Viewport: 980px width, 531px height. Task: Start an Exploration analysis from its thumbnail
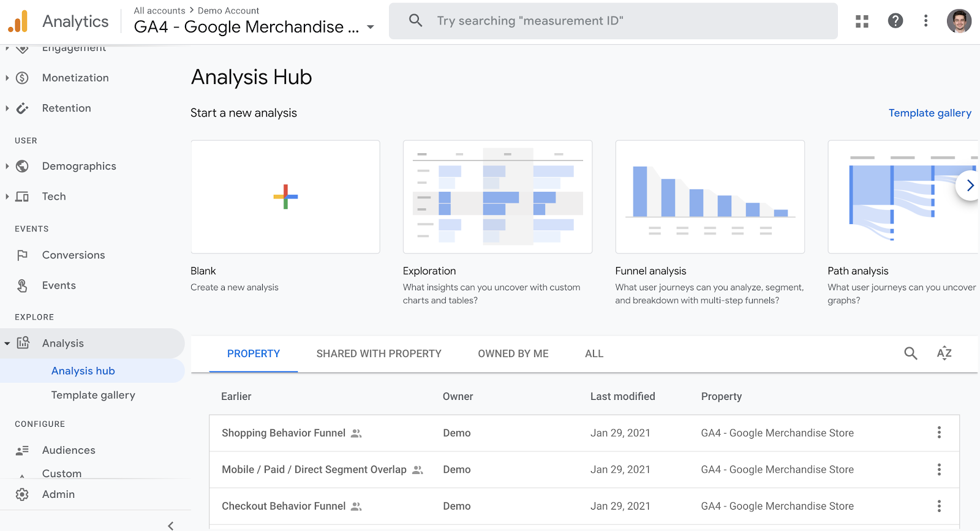497,197
